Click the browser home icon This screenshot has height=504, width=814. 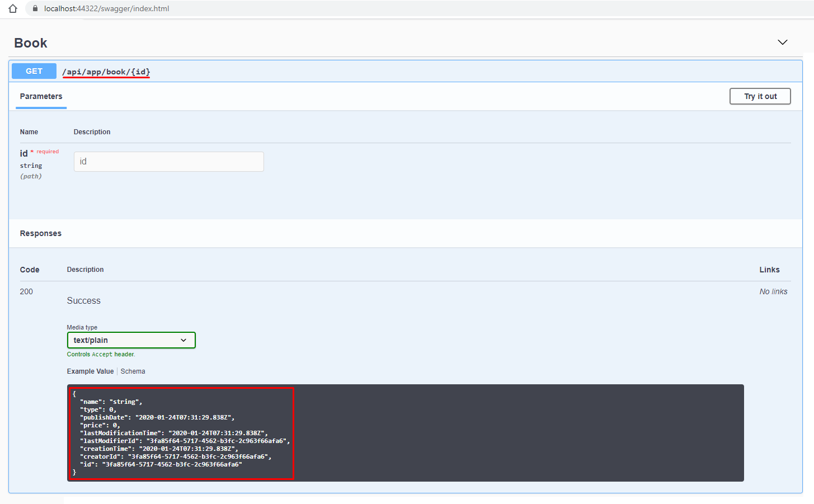[x=13, y=8]
